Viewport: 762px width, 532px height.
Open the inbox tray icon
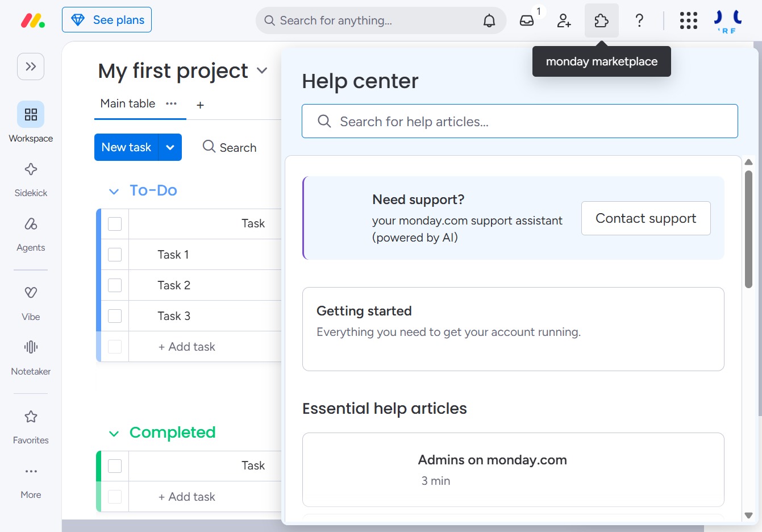tap(527, 20)
